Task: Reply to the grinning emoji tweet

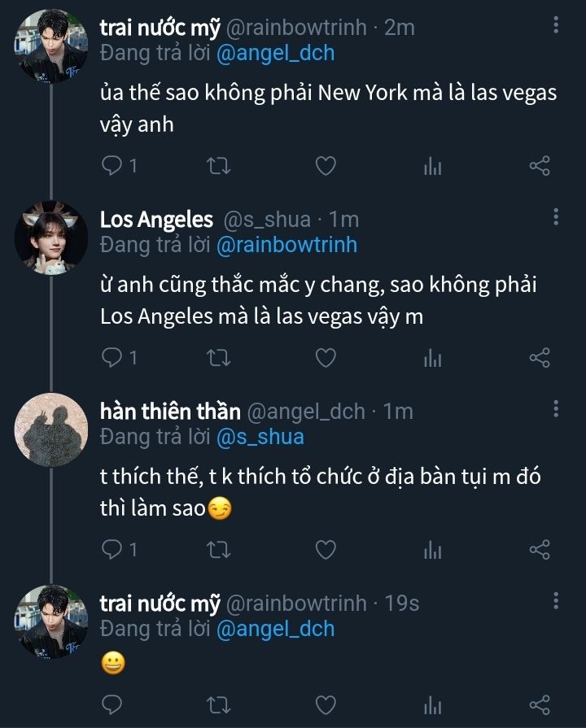Action: tap(112, 704)
